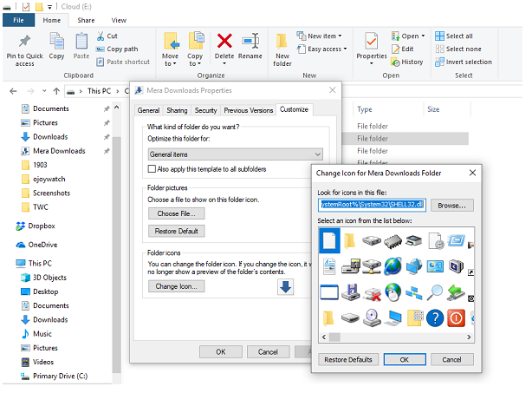Pick the blue question mark help icon

(x=434, y=318)
